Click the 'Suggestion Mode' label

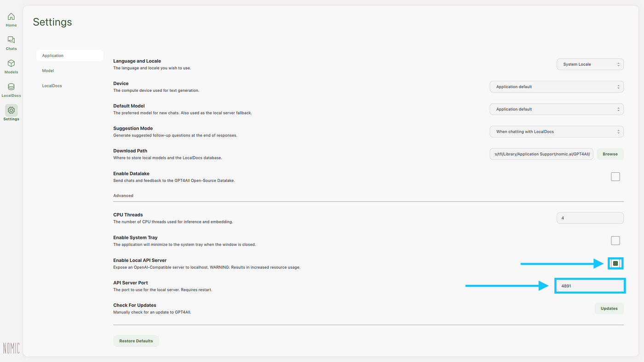coord(133,129)
